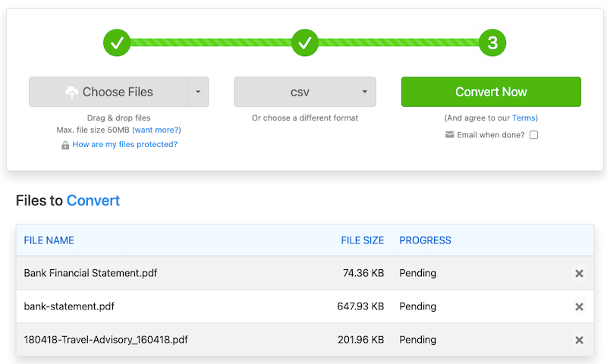Click Pending status for Bank Financial Statement.pdf
Viewport: 607px width, 364px height.
coord(418,273)
